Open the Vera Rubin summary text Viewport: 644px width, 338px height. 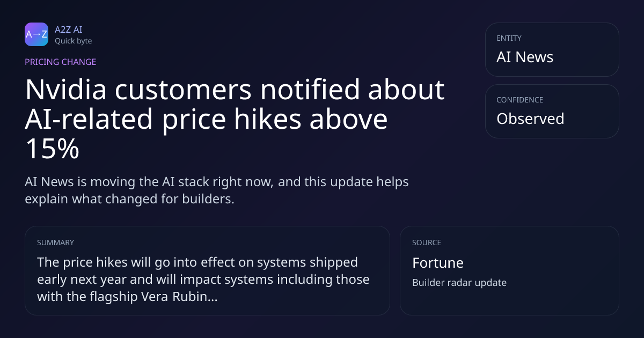tap(203, 280)
